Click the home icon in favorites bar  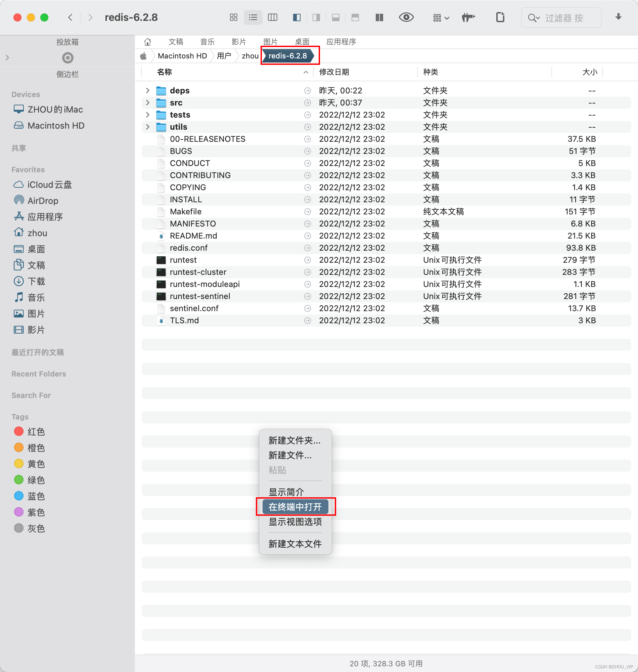(147, 42)
